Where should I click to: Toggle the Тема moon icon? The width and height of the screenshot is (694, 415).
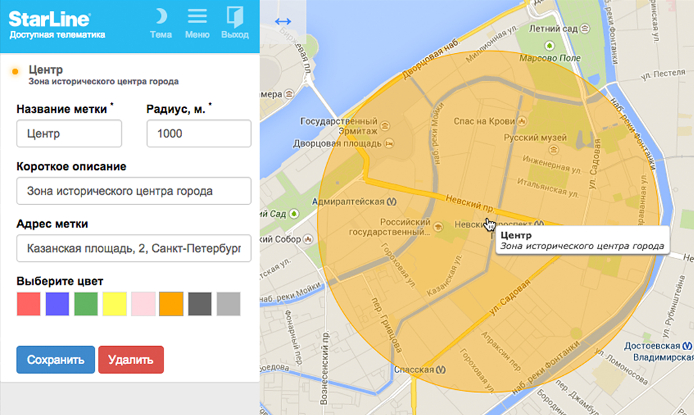161,17
